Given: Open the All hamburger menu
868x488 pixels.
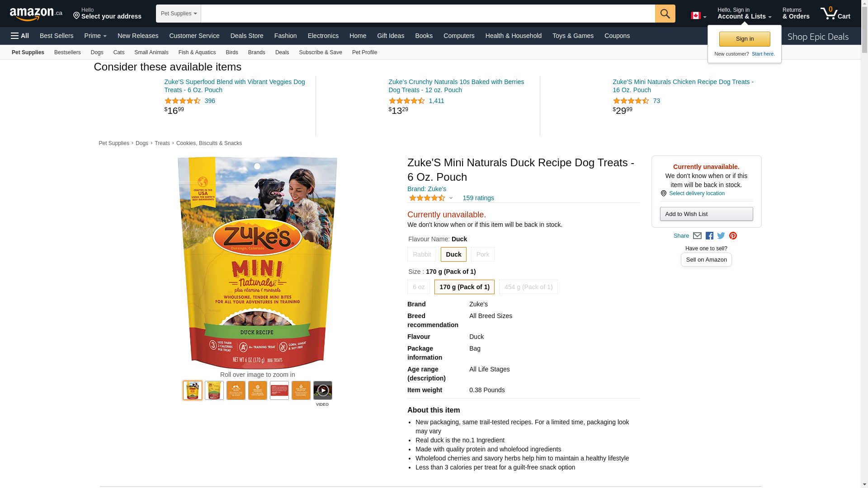Looking at the screenshot, I should (20, 36).
